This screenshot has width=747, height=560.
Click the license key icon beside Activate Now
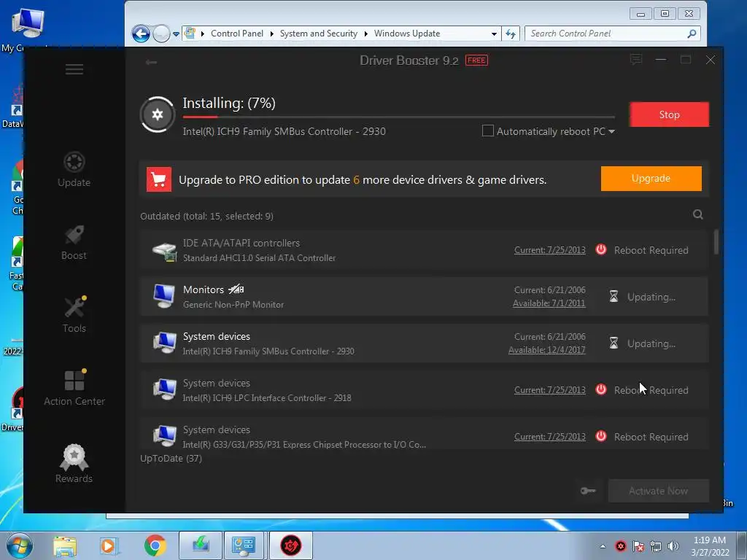[588, 491]
